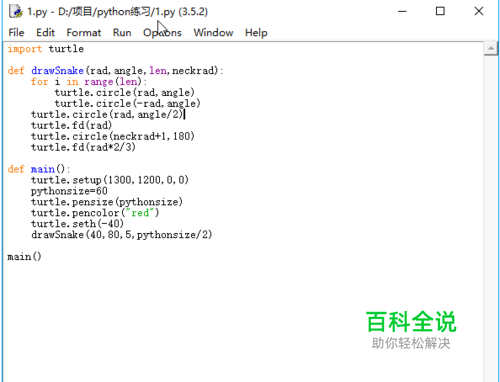Open the Run menu
500x382 pixels.
coord(122,33)
